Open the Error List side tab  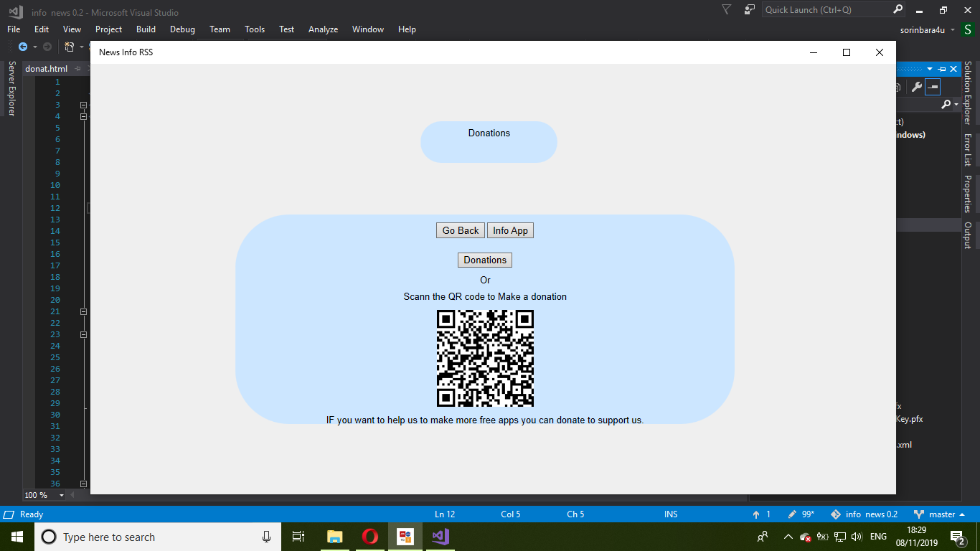pyautogui.click(x=967, y=150)
